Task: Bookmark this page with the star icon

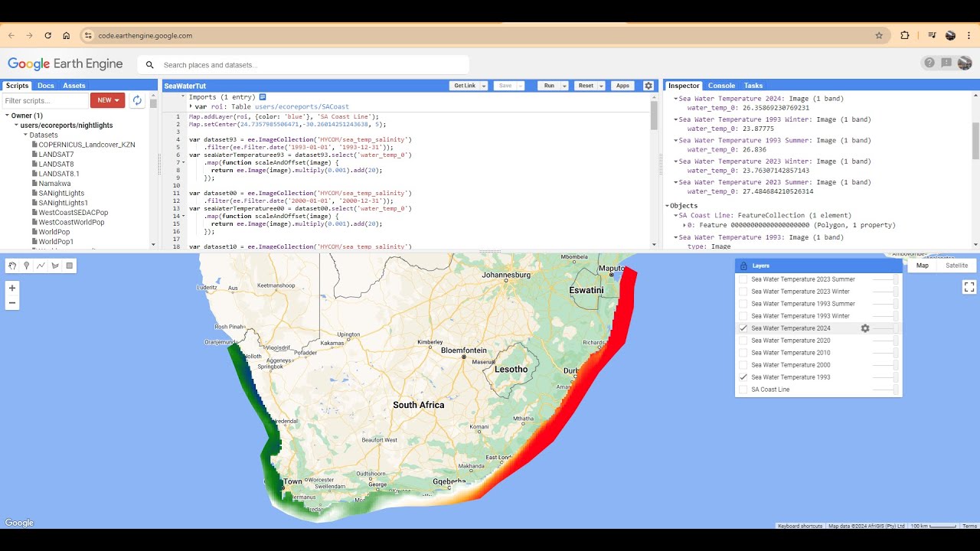Action: click(x=879, y=35)
